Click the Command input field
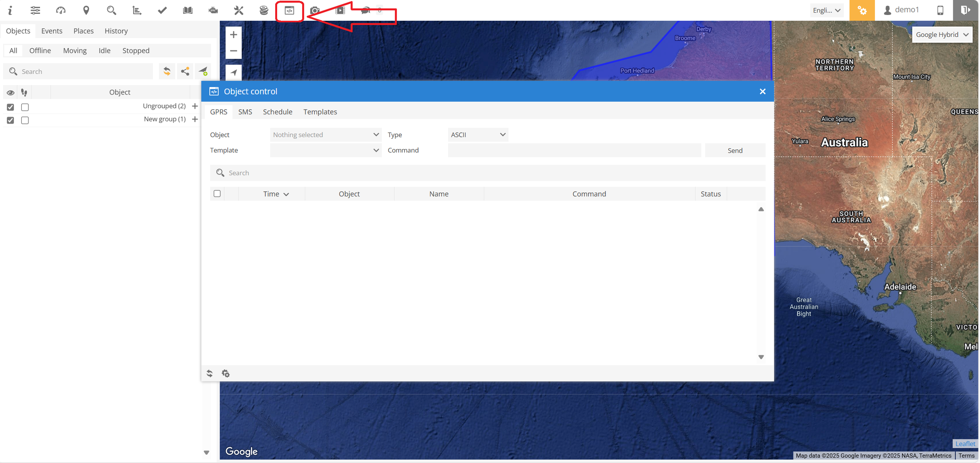Viewport: 980px width, 463px height. click(x=574, y=150)
